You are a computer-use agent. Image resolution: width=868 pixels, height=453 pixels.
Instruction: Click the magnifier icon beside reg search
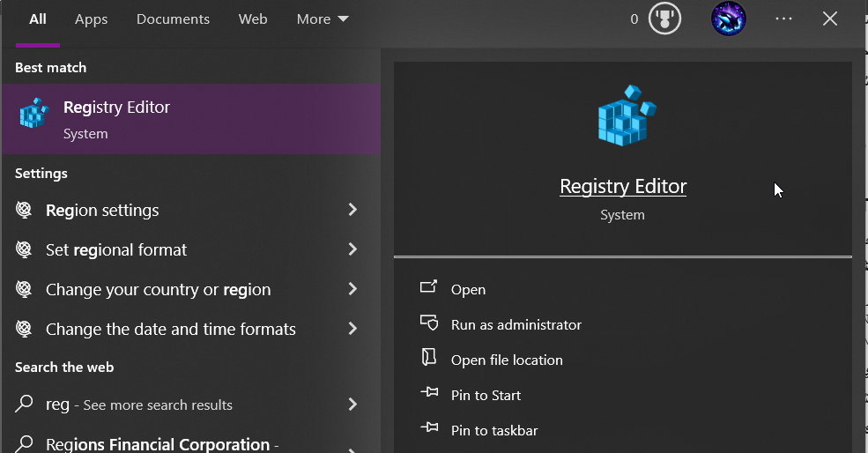point(24,404)
